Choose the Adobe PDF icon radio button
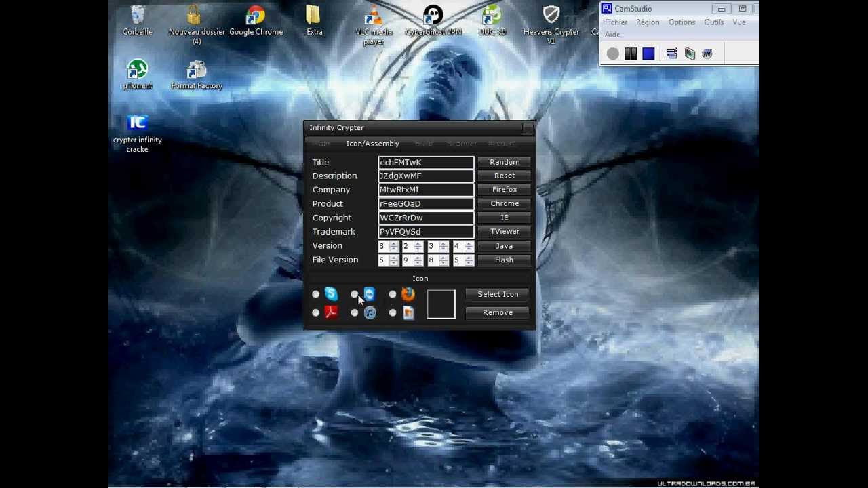This screenshot has height=488, width=868. 315,313
